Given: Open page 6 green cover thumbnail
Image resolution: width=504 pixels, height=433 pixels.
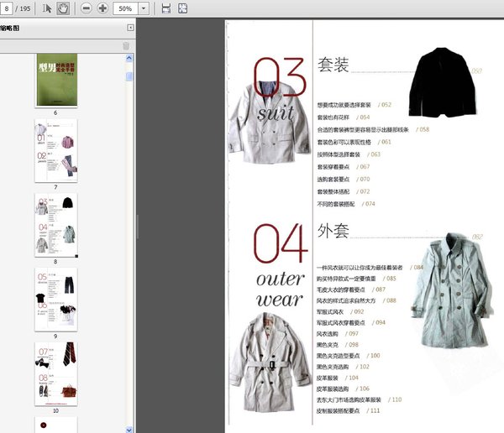Looking at the screenshot, I should [57, 80].
